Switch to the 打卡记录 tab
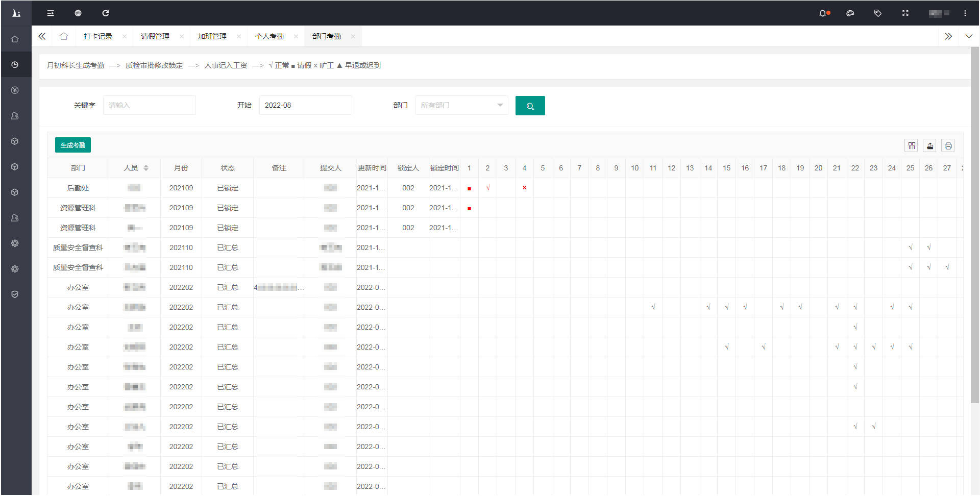Screen dimensions: 980x496 [98, 36]
